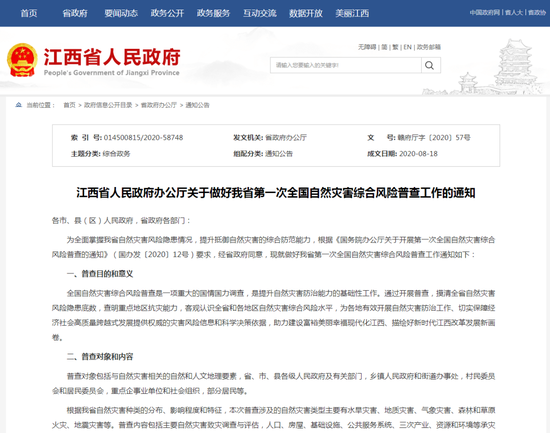The image size is (550, 433).
Task: Click the 成文日期 label
Action: (x=382, y=154)
